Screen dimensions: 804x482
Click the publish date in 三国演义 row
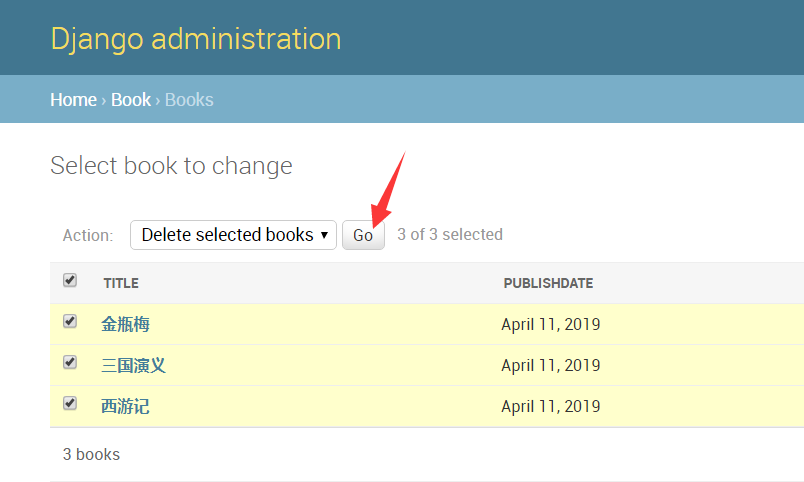click(550, 366)
